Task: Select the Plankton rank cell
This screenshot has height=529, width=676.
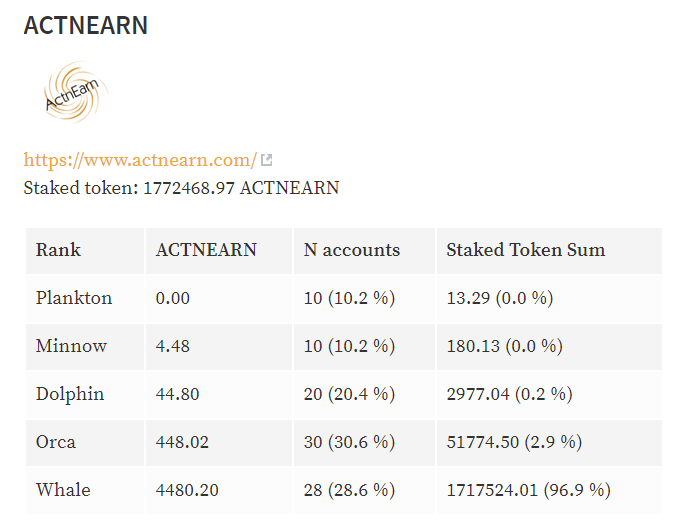Action: tap(74, 298)
